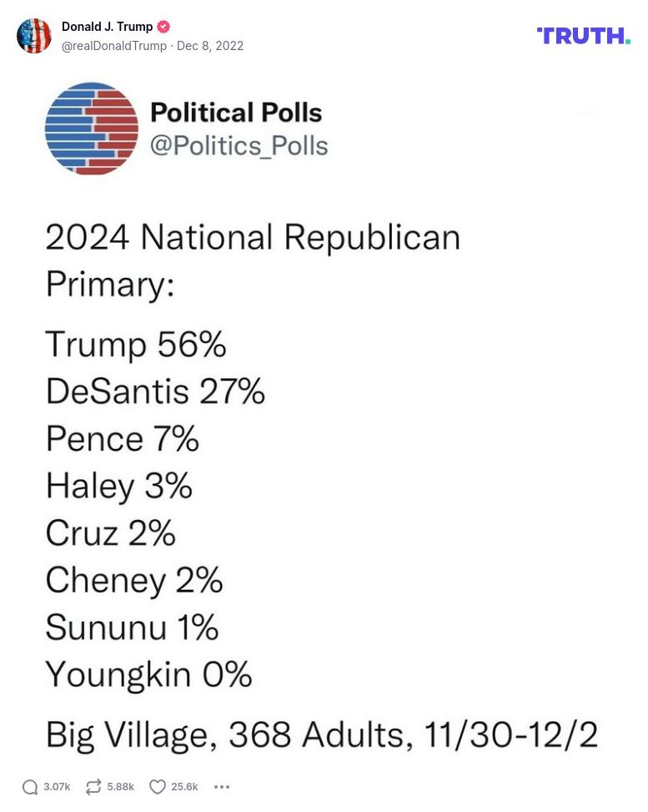Click the 3.07k replies count

57,786
